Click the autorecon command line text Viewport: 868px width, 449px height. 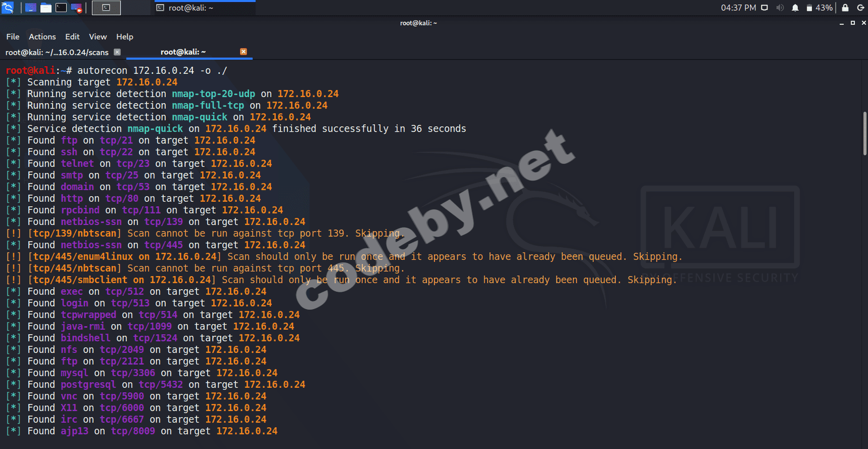pyautogui.click(x=152, y=70)
